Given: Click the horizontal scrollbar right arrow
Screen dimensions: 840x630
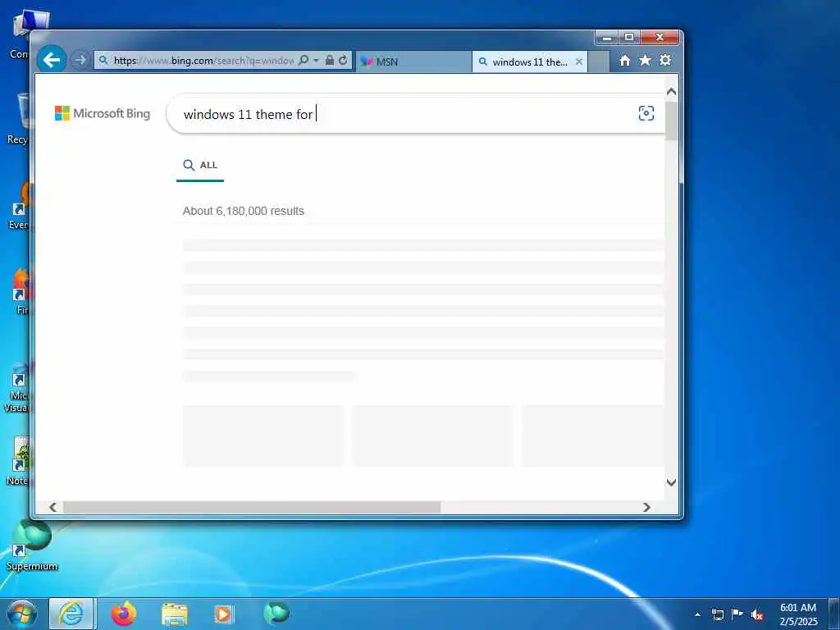Looking at the screenshot, I should (646, 507).
